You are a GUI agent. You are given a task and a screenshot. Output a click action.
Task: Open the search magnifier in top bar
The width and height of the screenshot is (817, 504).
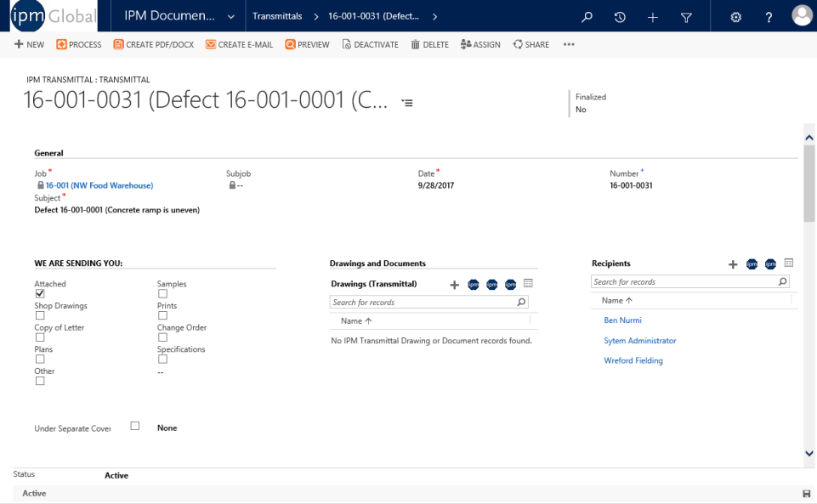pos(587,17)
